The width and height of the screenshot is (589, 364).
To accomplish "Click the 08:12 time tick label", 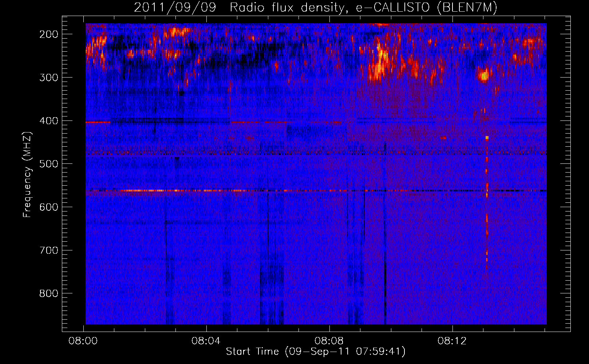I will coord(452,341).
